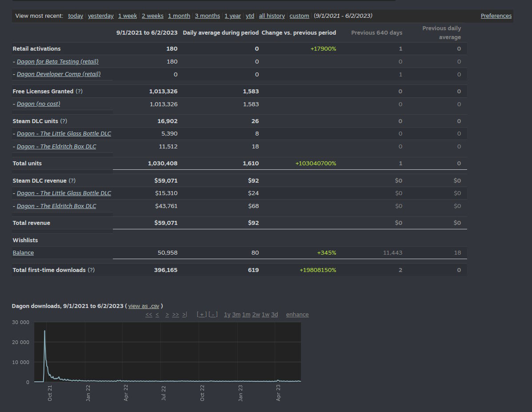Set chart span to '3m'
Screen dimensions: 532x412
coord(236,315)
